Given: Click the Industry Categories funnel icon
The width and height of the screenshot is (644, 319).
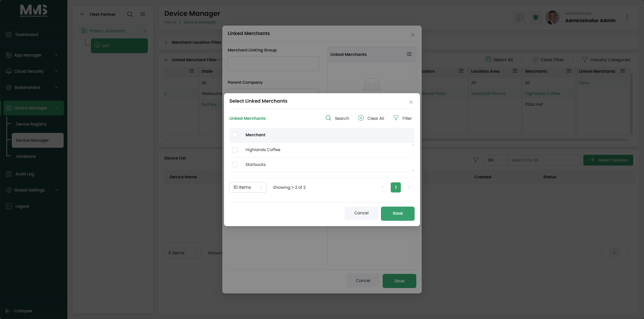Looking at the screenshot, I should [x=585, y=60].
